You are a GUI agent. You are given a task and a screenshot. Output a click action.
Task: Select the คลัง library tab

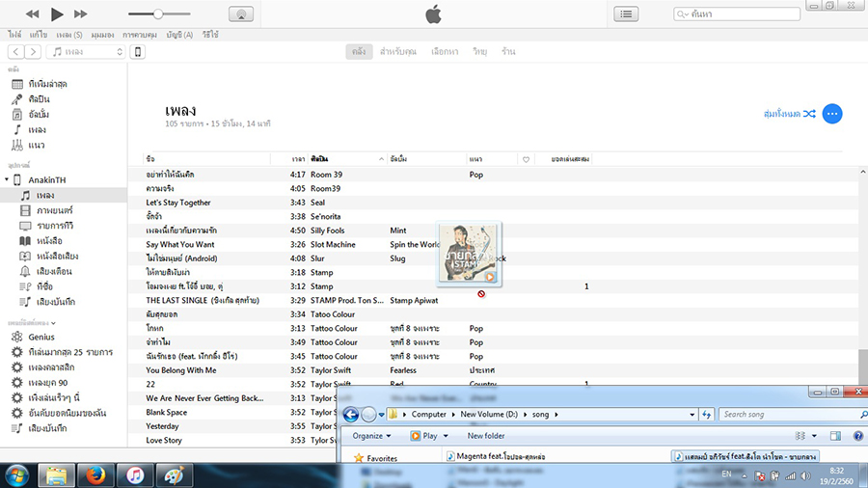tap(359, 51)
